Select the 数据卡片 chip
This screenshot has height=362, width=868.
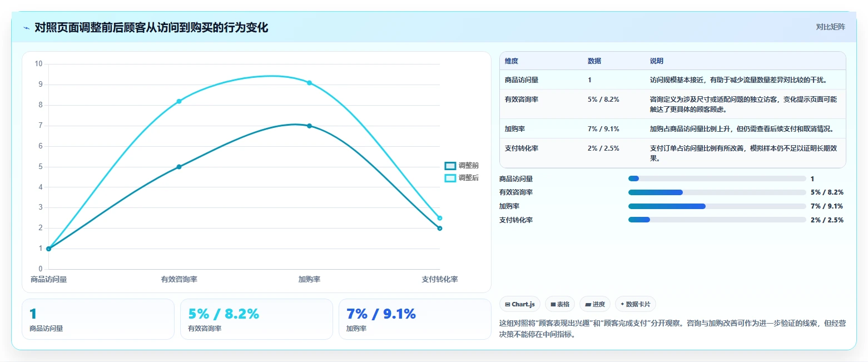pos(636,304)
